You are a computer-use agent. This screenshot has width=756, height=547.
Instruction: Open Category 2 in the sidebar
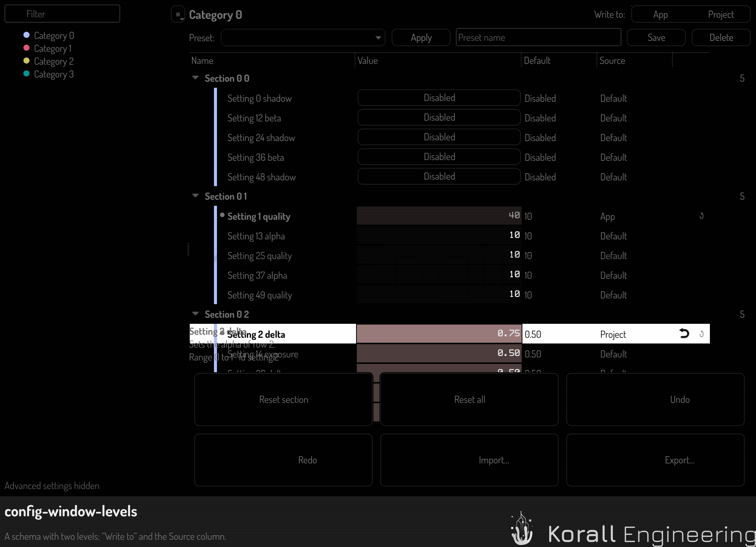tap(54, 61)
